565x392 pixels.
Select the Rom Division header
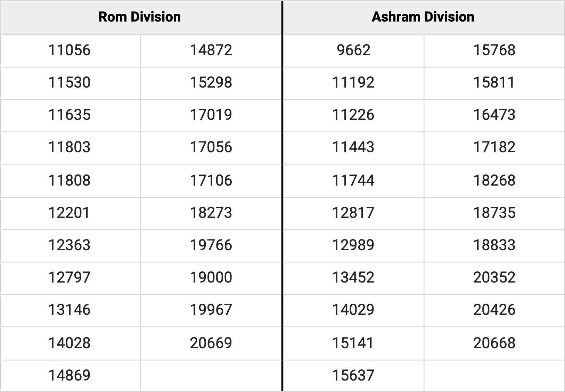140,17
